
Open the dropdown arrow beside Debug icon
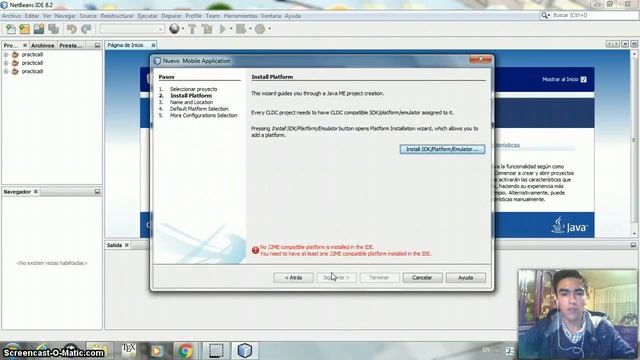250,29
